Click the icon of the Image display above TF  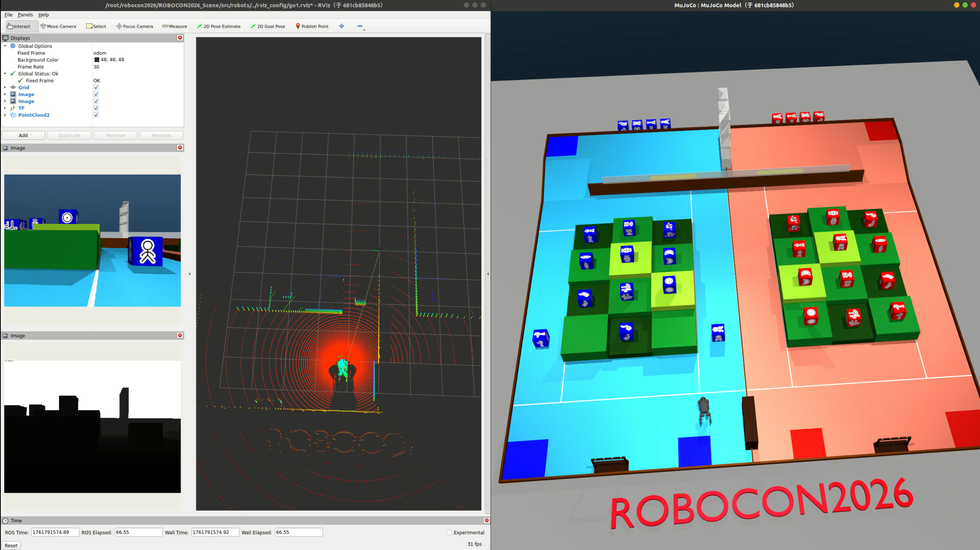tap(13, 101)
